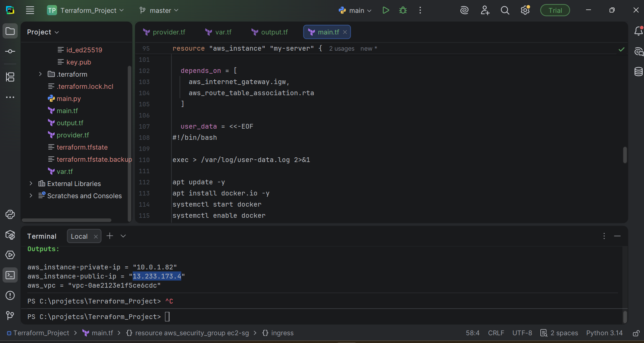Click the aws_security_group ec2-sg breadcrumb
This screenshot has height=343, width=644.
pos(188,333)
